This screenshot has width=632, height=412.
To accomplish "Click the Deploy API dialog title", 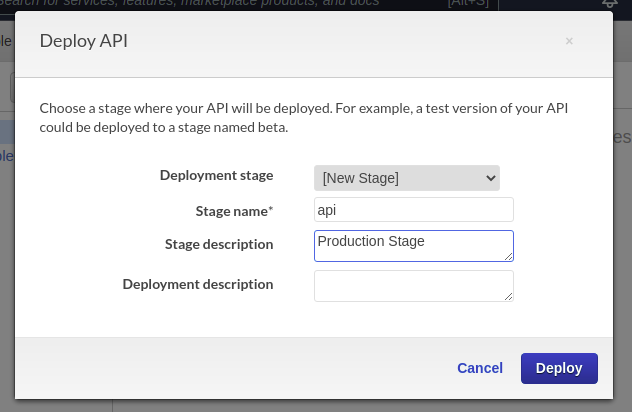I will [84, 41].
